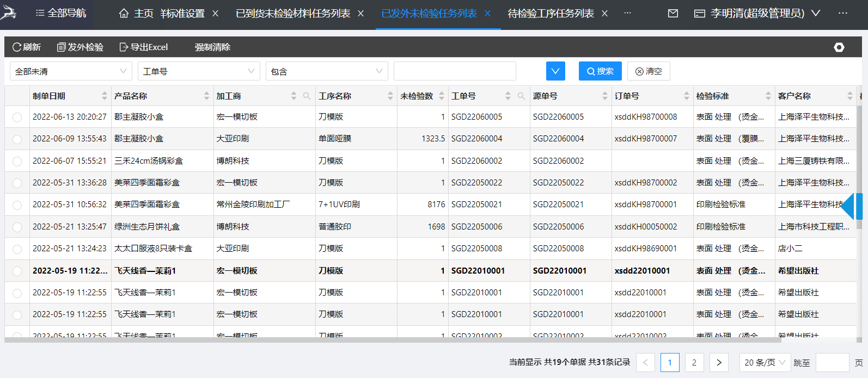Click the hexagon settings icon in toolbar

click(x=839, y=47)
